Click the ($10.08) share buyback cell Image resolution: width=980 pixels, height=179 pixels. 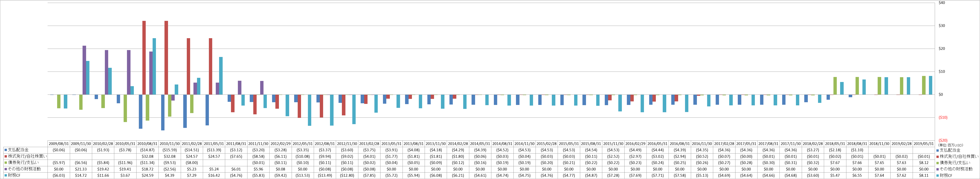302,156
